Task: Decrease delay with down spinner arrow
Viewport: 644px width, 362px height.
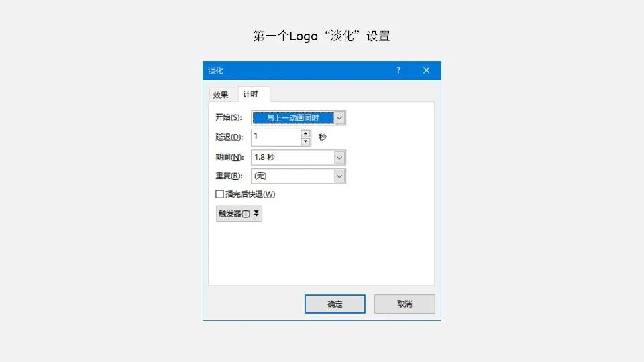Action: [x=305, y=141]
